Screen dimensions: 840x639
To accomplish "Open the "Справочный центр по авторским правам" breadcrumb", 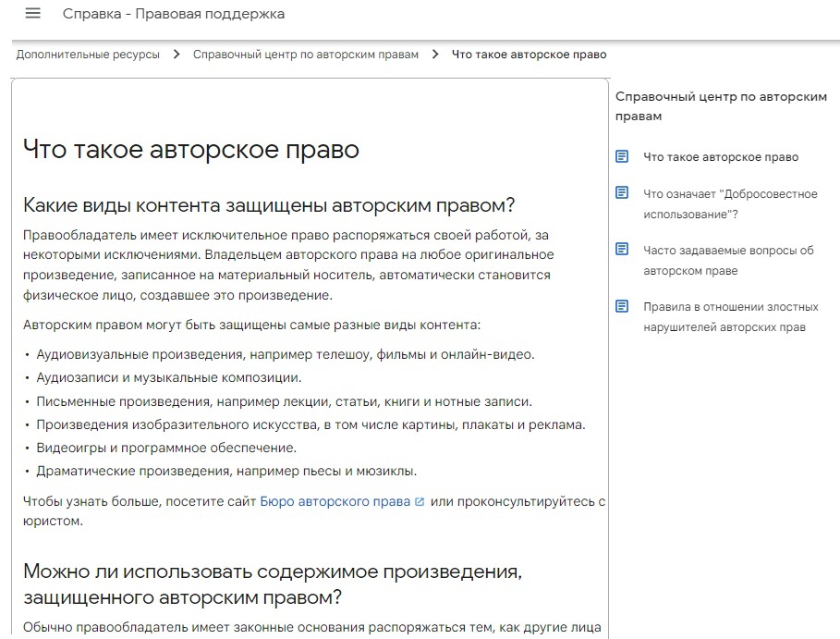I will pos(305,55).
